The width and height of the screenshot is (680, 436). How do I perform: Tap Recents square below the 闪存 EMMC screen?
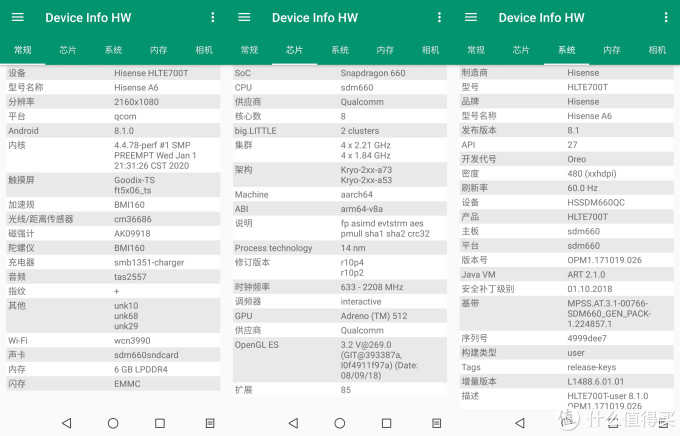click(160, 423)
